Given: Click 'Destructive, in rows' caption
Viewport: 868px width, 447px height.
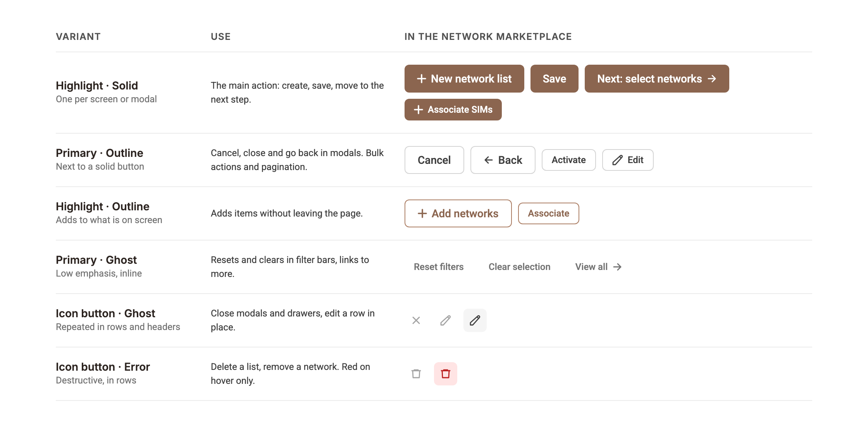Looking at the screenshot, I should pos(96,380).
